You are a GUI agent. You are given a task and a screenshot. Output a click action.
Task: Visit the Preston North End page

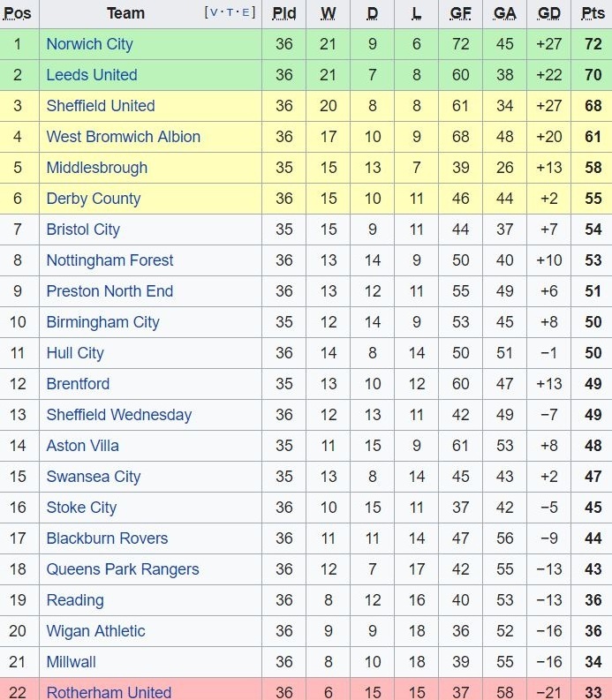(110, 291)
